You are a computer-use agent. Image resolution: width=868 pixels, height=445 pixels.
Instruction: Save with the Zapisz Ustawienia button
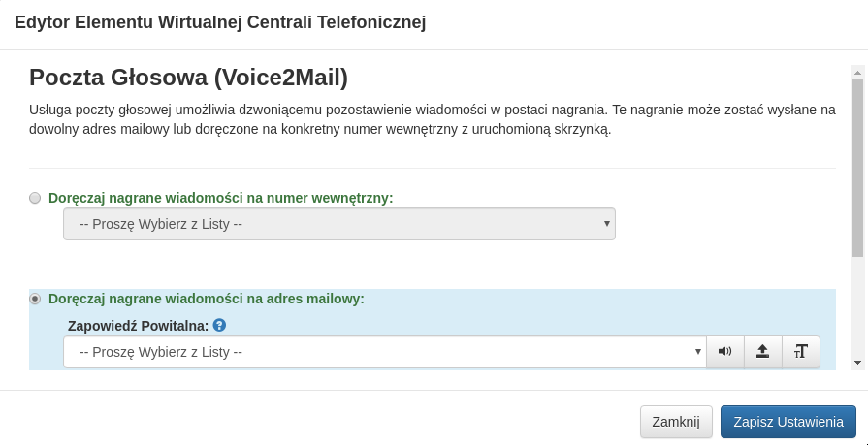(788, 422)
